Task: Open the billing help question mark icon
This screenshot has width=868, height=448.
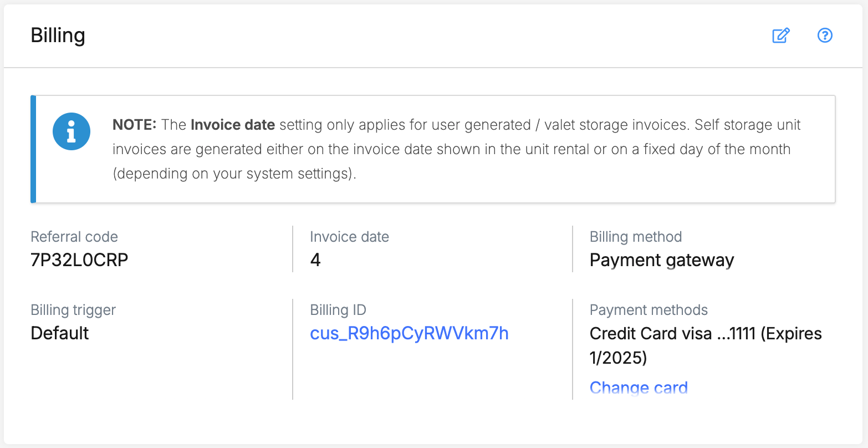Action: click(x=825, y=36)
